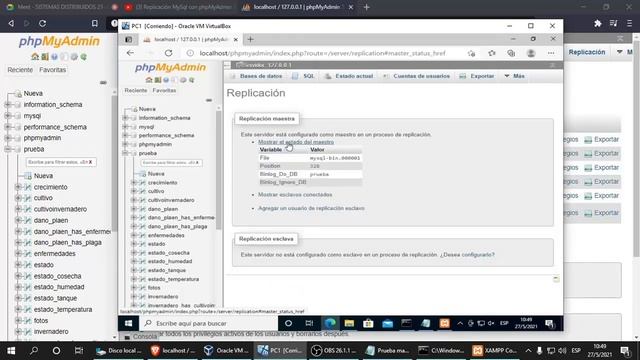Viewport: 640px width, 360px height.
Task: Open the Edge three-dot menu in VM browser
Action: click(x=551, y=53)
